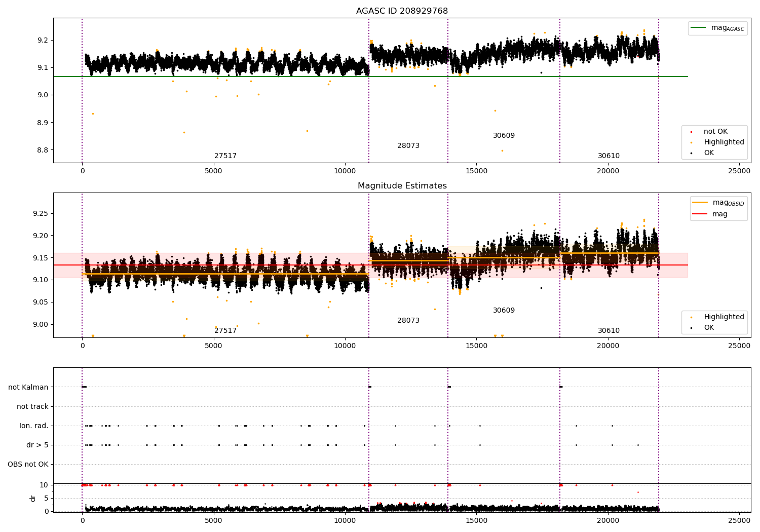Click the 20000 x-axis tick under Magnitude Estimates plot
Viewport: 760px width, 532px height.
pyautogui.click(x=608, y=346)
